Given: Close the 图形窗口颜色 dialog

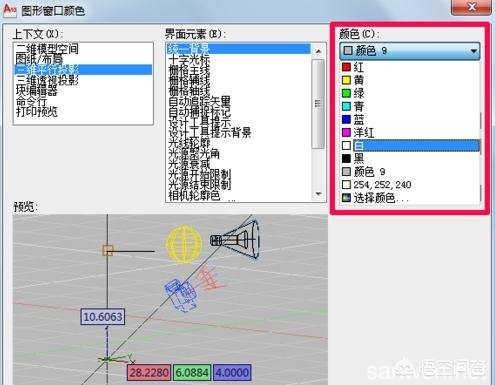Looking at the screenshot, I should 471,7.
